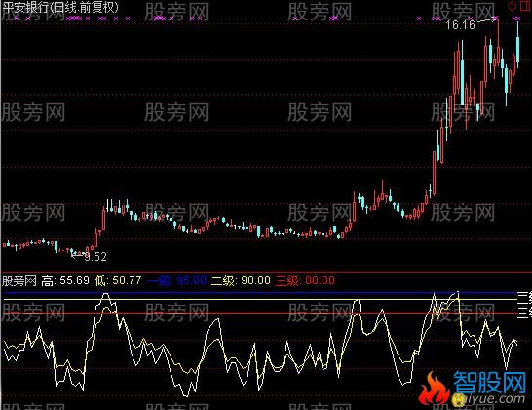Screen dimensions: 532x410
Task: Click the last cyan candlestick on the chart
Action: (x=517, y=44)
